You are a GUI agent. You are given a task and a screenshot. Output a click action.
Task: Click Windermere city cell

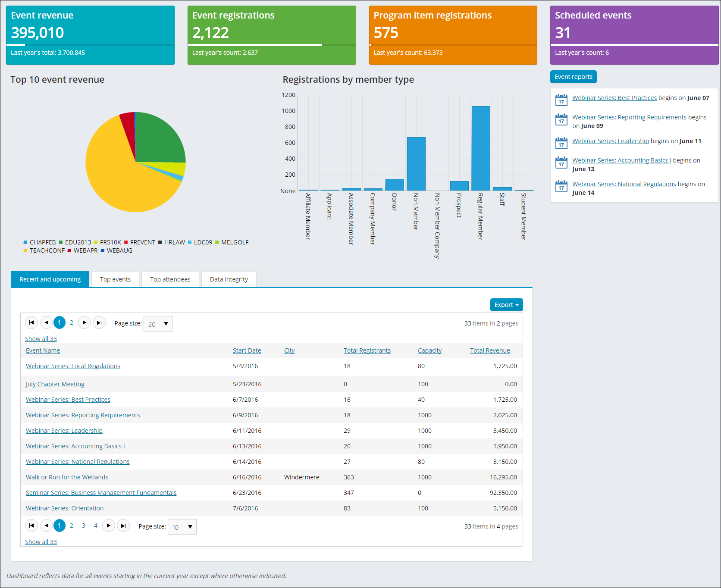click(302, 477)
